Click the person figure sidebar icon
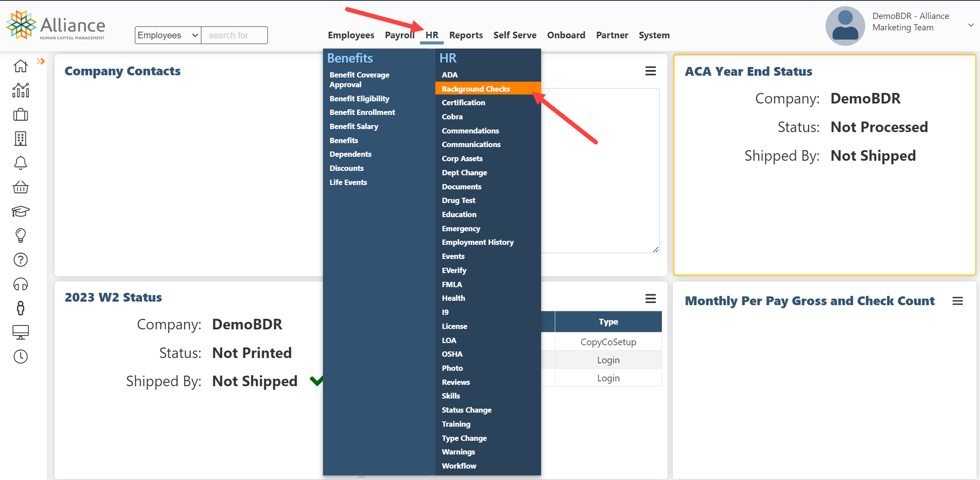The height and width of the screenshot is (480, 980). click(x=21, y=308)
